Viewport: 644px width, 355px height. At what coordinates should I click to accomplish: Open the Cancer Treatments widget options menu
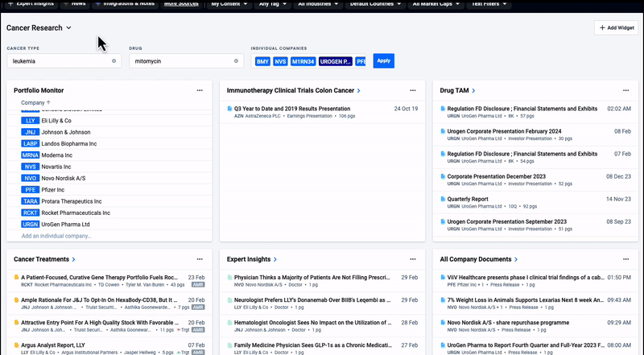pyautogui.click(x=200, y=259)
